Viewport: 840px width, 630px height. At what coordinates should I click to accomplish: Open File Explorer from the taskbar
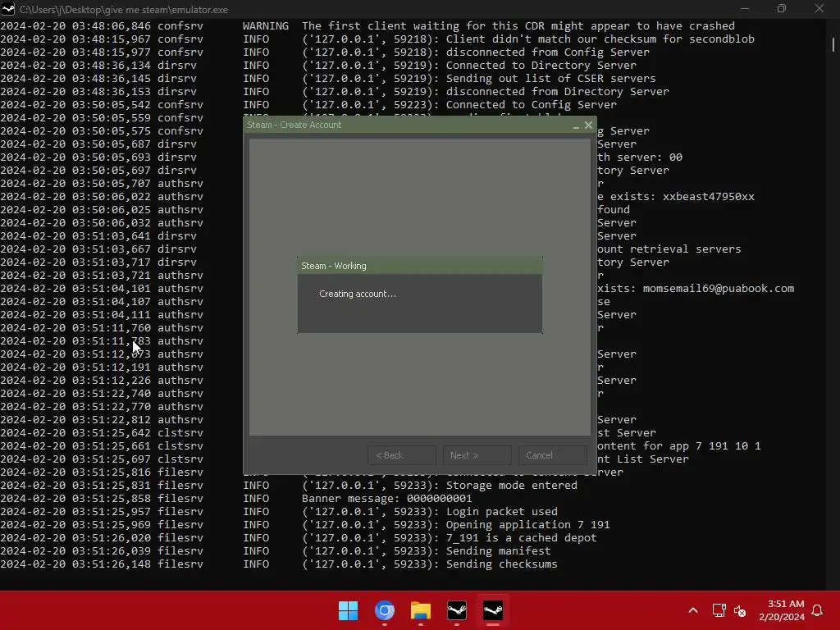coord(421,610)
